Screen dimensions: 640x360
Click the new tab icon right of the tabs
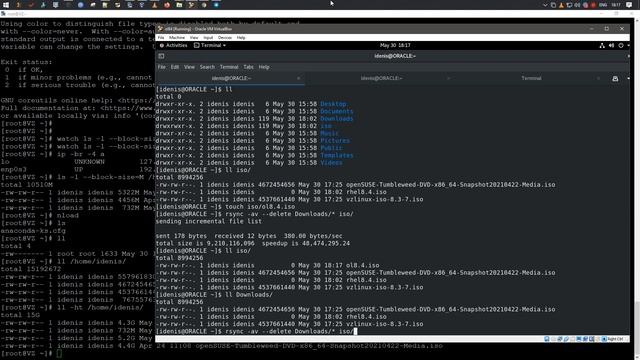[615, 78]
